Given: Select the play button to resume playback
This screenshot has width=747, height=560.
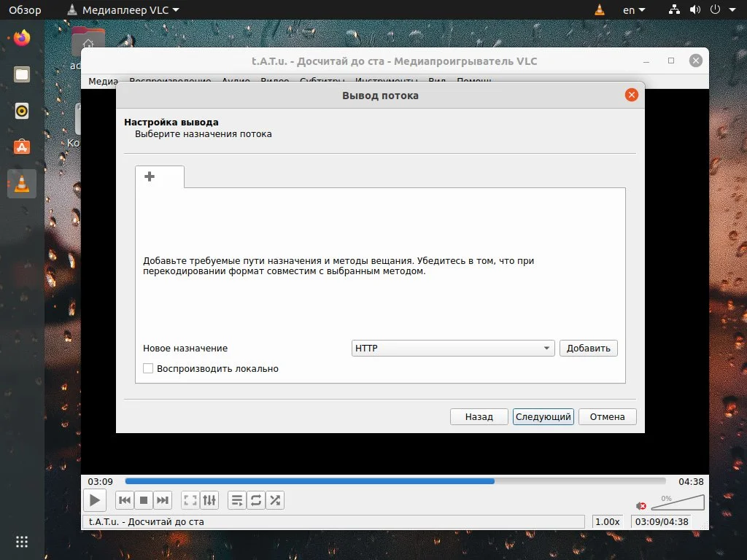Looking at the screenshot, I should click(x=95, y=500).
